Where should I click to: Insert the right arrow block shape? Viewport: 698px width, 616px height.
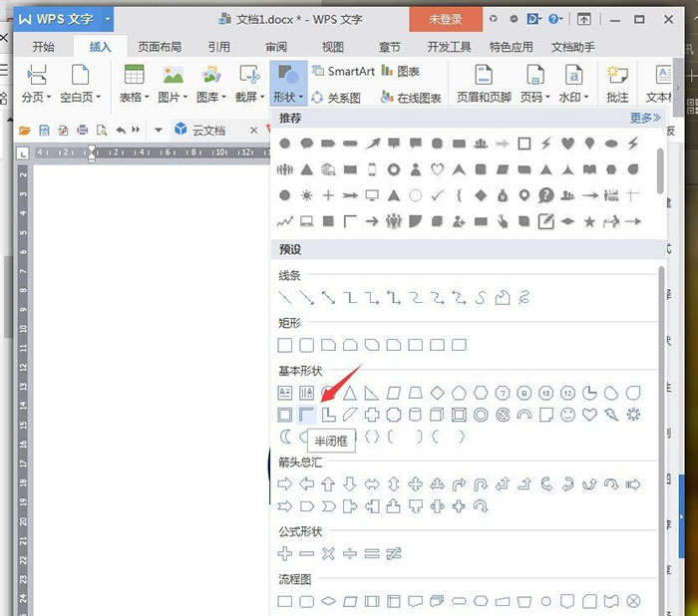[x=284, y=483]
